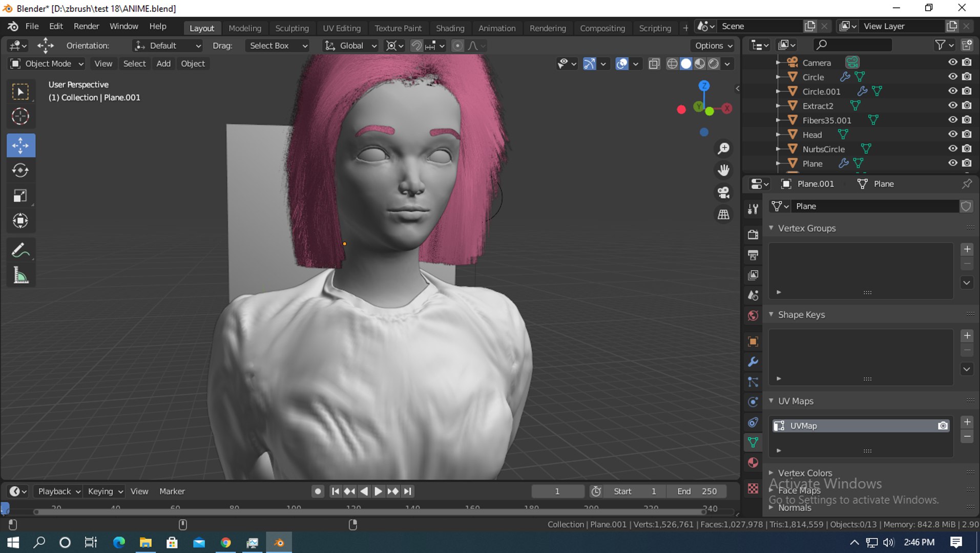Screen dimensions: 980x553
Task: Open the Particles properties tab
Action: (x=753, y=382)
